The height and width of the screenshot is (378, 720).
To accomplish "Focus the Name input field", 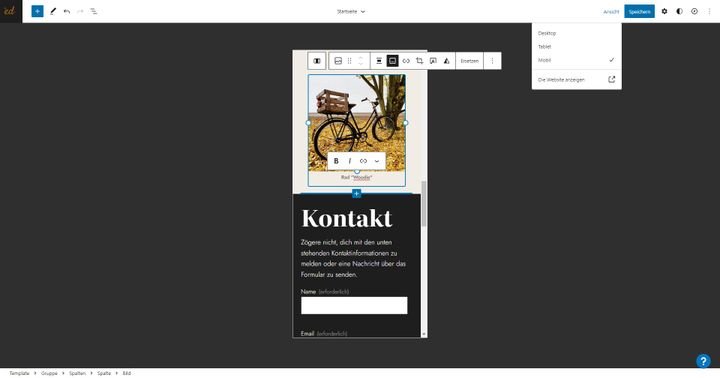I will click(x=354, y=305).
